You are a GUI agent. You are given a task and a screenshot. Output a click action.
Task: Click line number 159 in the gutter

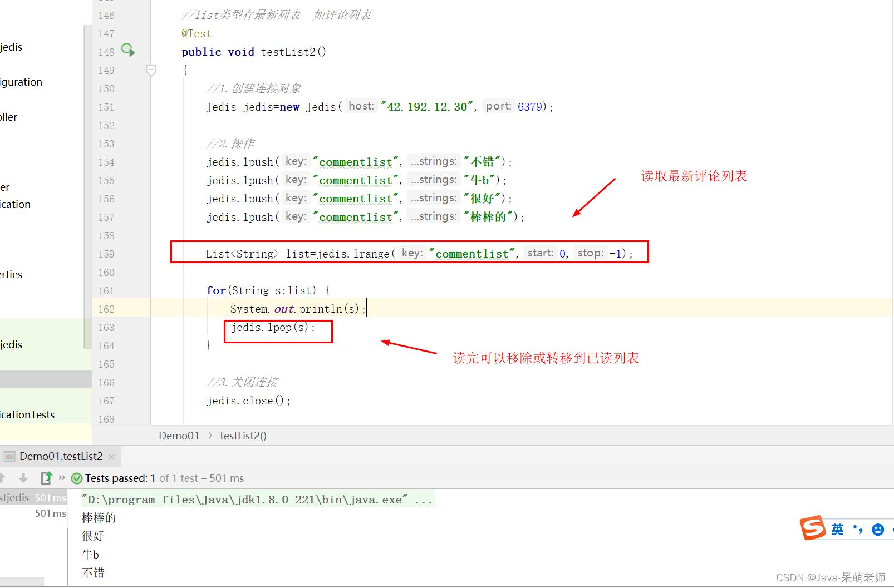106,254
